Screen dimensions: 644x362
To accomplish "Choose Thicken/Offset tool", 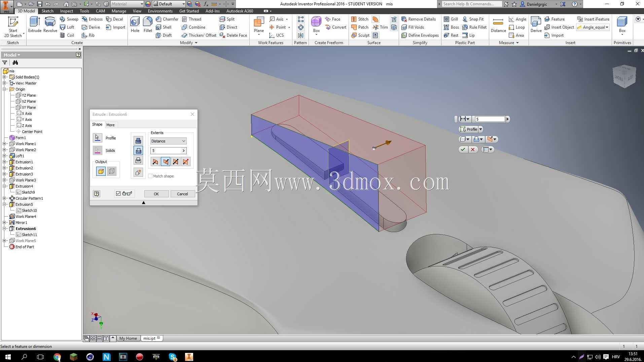I will coord(199,35).
